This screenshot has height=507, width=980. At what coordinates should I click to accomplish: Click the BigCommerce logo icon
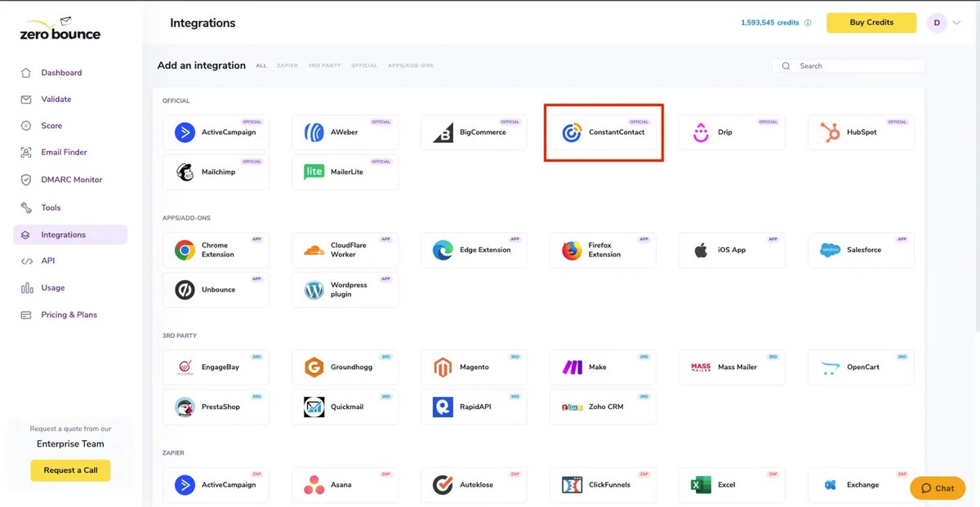click(x=443, y=132)
